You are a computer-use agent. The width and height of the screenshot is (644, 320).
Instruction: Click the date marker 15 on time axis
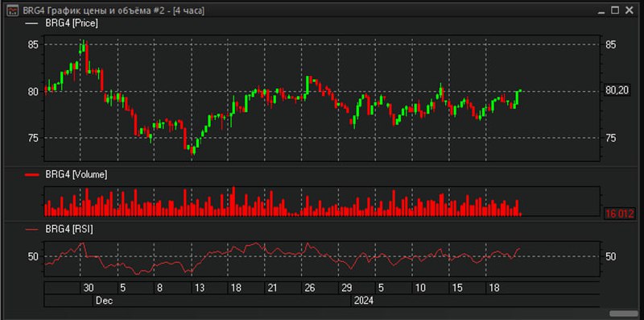tap(457, 288)
